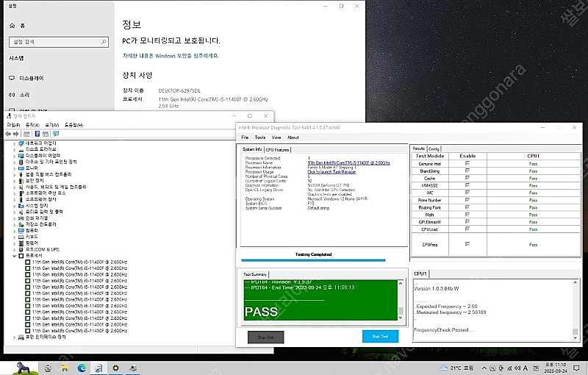Open the taskbar clock showing 오후 11:10
The height and width of the screenshot is (375, 588).
click(556, 368)
